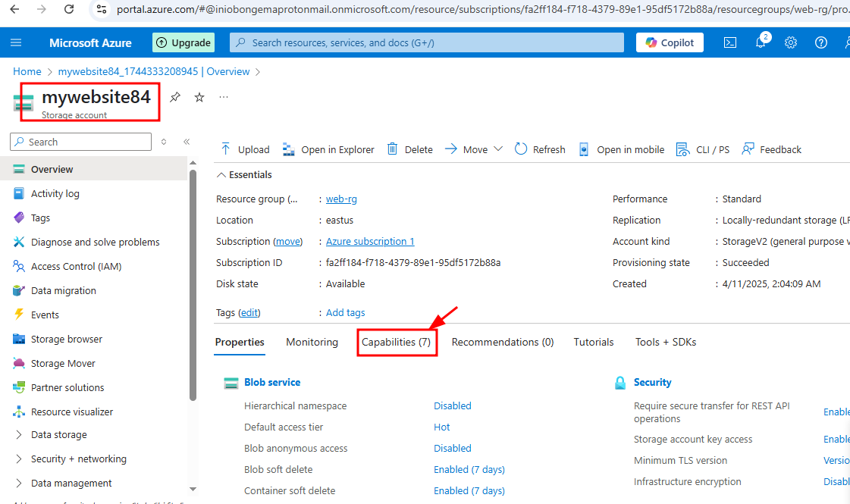The width and height of the screenshot is (850, 504).
Task: Click subscription move link
Action: tap(288, 241)
